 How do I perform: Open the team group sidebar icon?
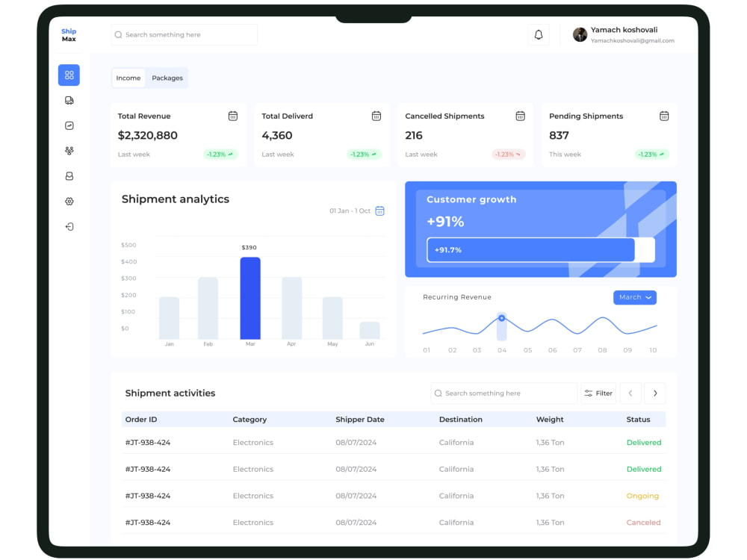(69, 151)
